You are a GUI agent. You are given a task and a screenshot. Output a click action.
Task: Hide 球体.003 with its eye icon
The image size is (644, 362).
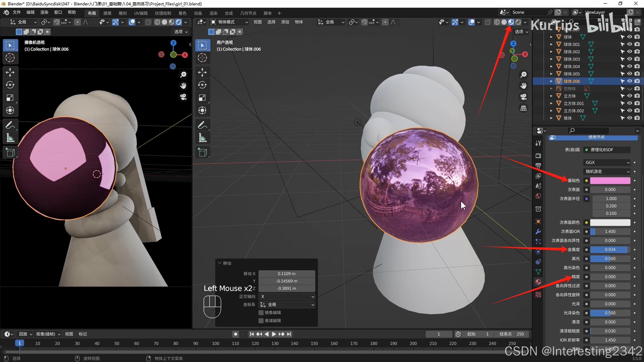[630, 59]
